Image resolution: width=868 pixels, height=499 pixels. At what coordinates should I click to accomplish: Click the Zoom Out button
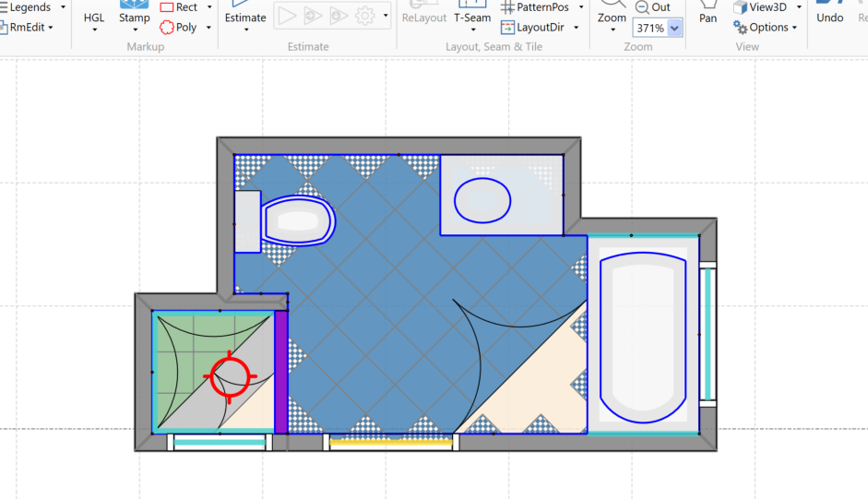(x=653, y=7)
